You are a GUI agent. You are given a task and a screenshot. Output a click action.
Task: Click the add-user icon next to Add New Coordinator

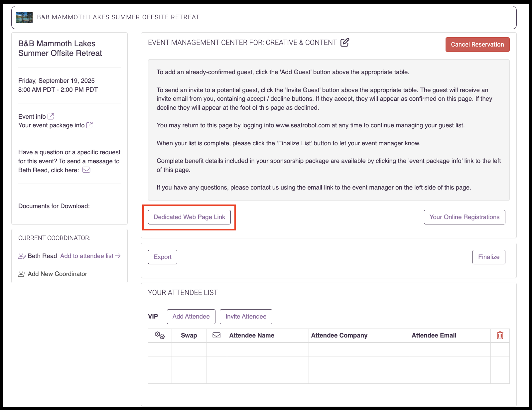pos(22,274)
